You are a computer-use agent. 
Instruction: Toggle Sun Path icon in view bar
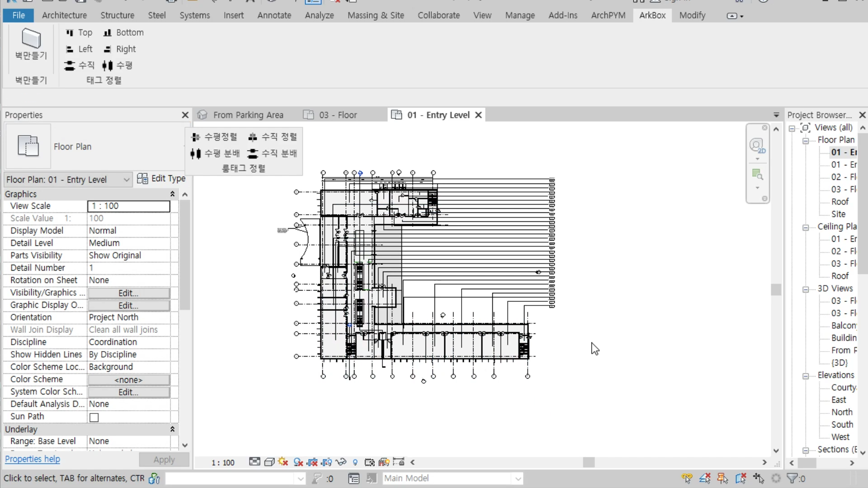[283, 462]
